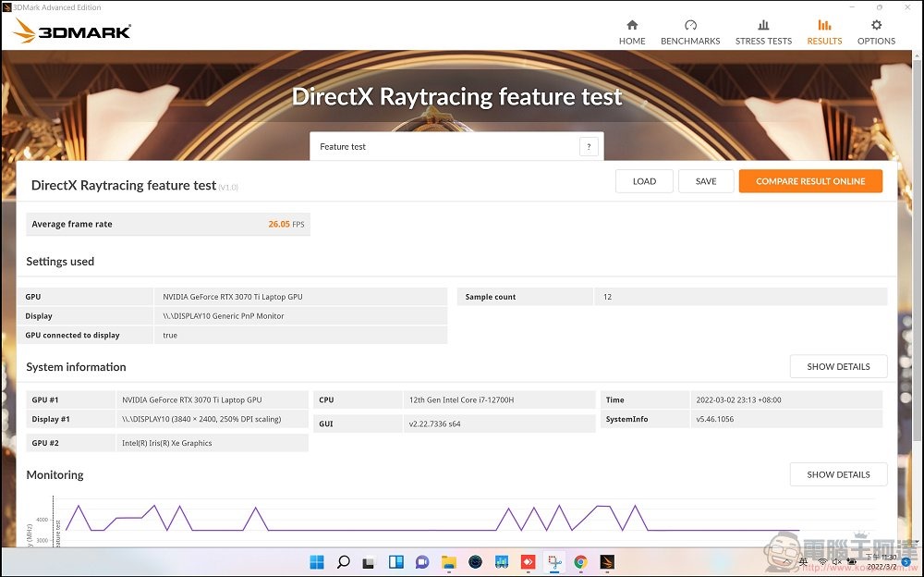Open Task View on the taskbar
The height and width of the screenshot is (577, 924).
pos(369,561)
